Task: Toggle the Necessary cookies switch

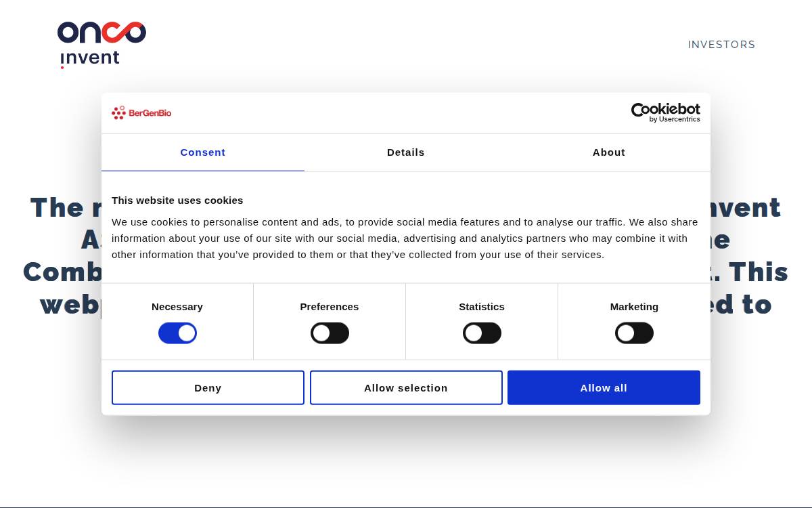Action: tap(177, 333)
